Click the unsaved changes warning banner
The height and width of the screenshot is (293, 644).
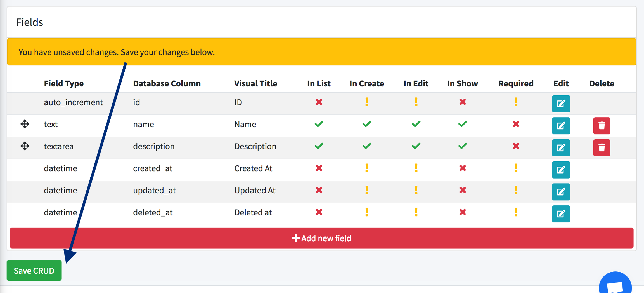pyautogui.click(x=321, y=52)
